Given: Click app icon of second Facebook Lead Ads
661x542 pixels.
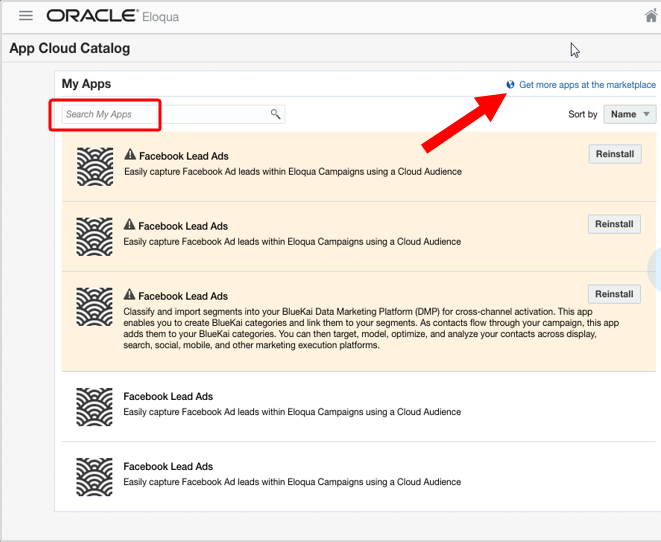Looking at the screenshot, I should click(94, 236).
